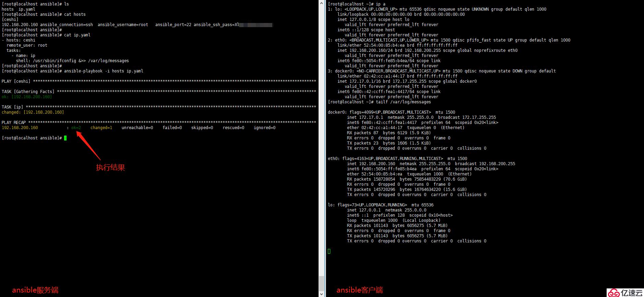Click the 'tailf /var/log/messages' command
644x297 pixels.
(403, 102)
